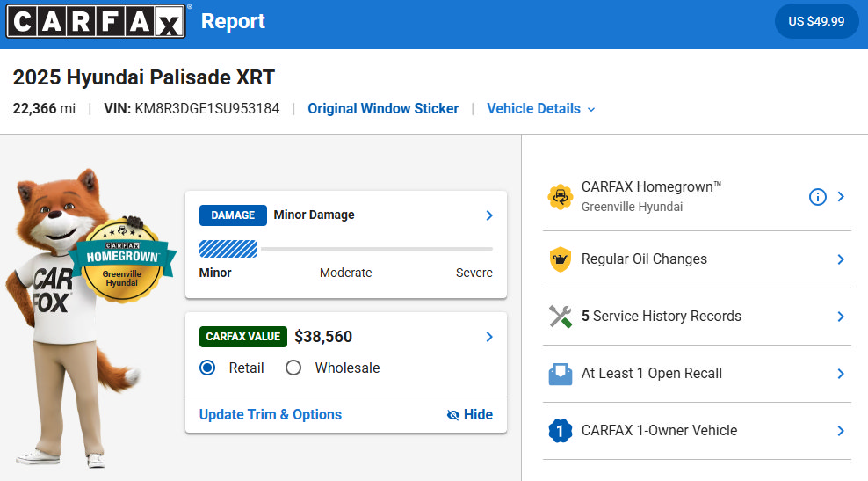Click the US $49.99 price button
868x481 pixels.
point(816,21)
